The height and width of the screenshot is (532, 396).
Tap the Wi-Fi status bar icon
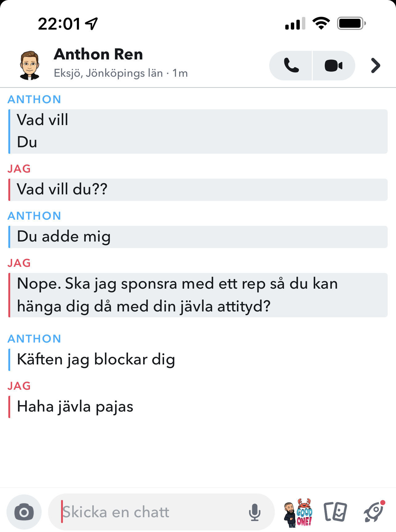point(321,23)
